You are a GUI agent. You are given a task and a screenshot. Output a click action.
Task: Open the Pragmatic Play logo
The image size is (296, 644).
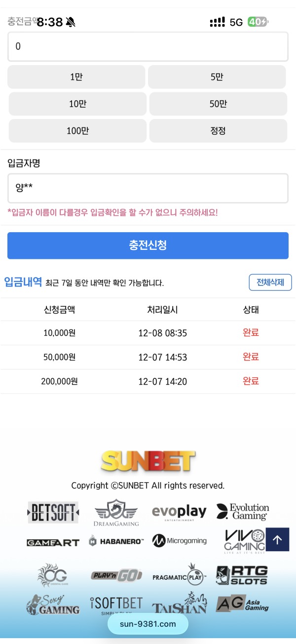(179, 575)
